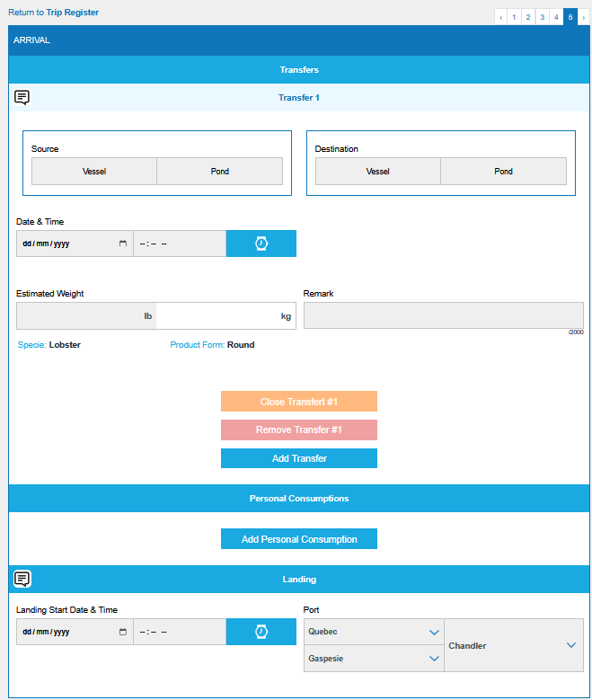This screenshot has width=592, height=700.
Task: Open the Chandler port dropdown
Action: pyautogui.click(x=514, y=645)
